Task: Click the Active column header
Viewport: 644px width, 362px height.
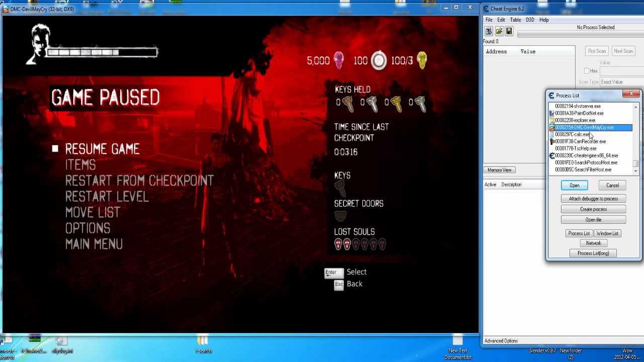Action: 490,185
